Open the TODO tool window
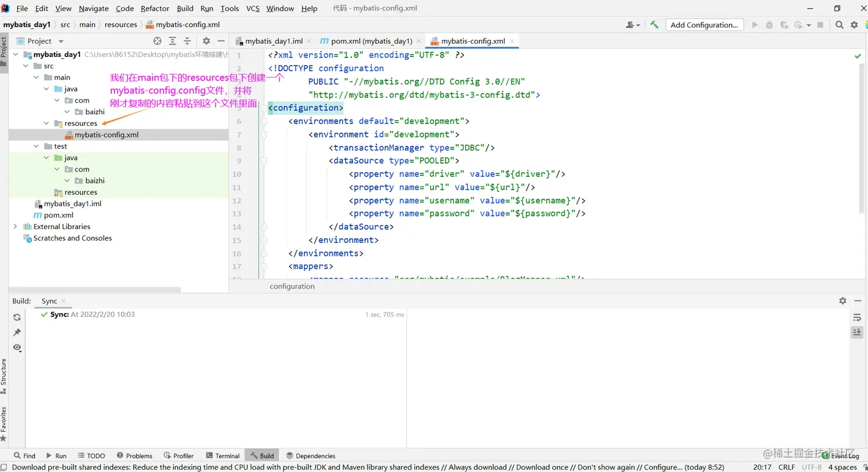Viewport: 868px width, 472px height. click(91, 456)
